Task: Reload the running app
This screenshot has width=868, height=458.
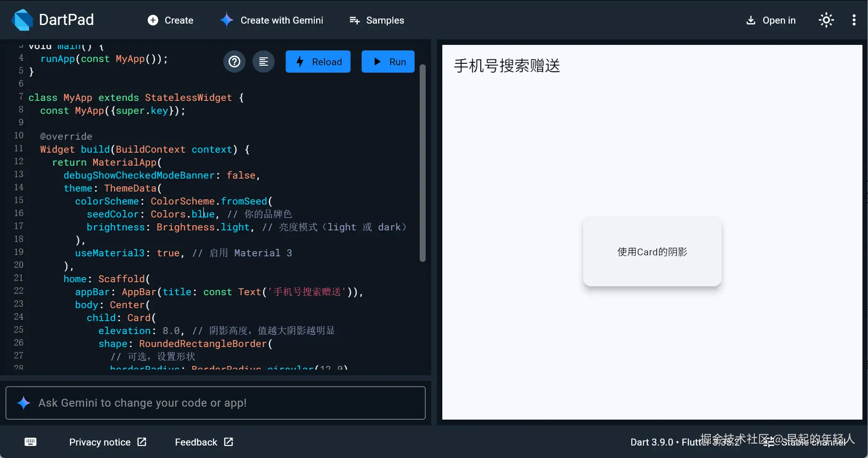Action: pos(318,61)
